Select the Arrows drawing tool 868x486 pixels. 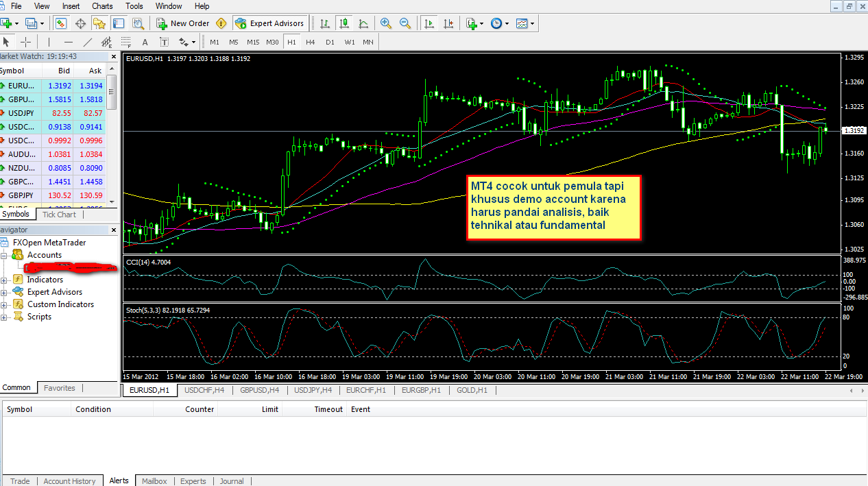pos(182,42)
